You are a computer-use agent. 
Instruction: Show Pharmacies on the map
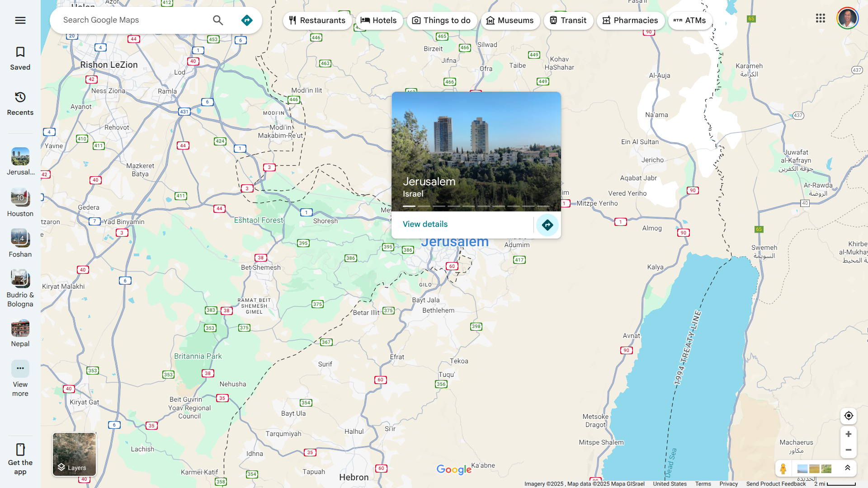[x=630, y=21]
